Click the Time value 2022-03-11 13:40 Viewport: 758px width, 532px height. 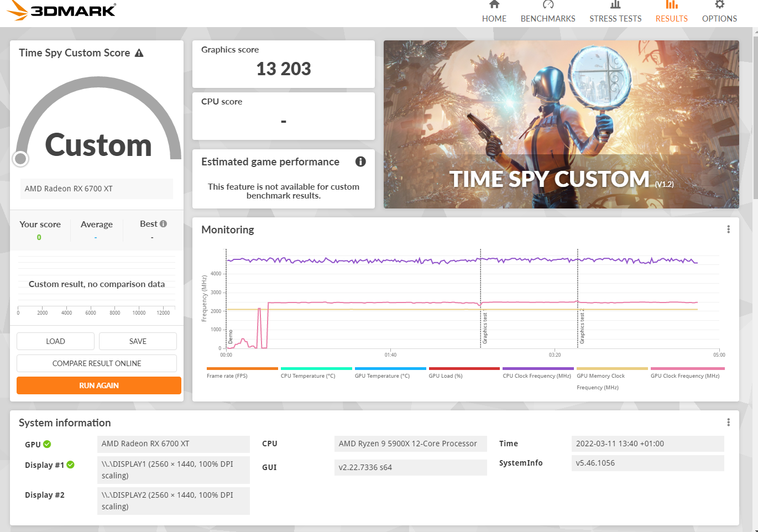tap(647, 444)
